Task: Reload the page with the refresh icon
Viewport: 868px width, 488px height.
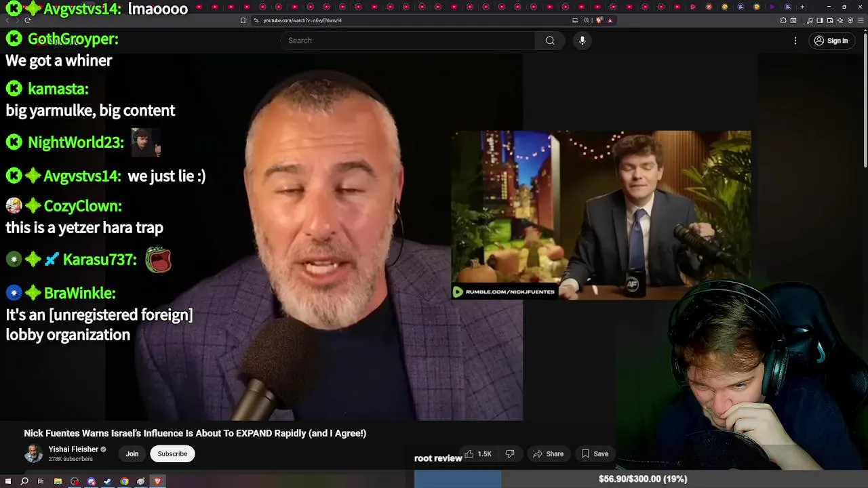Action: pyautogui.click(x=27, y=20)
